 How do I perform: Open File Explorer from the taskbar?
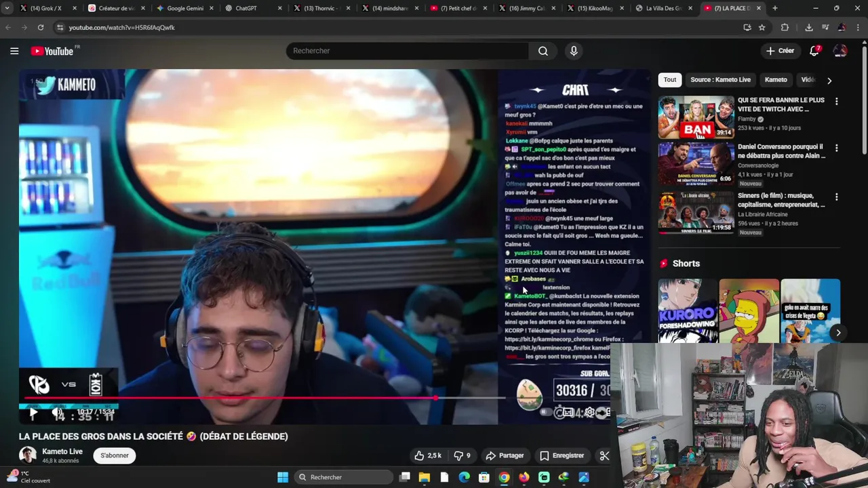click(x=425, y=477)
